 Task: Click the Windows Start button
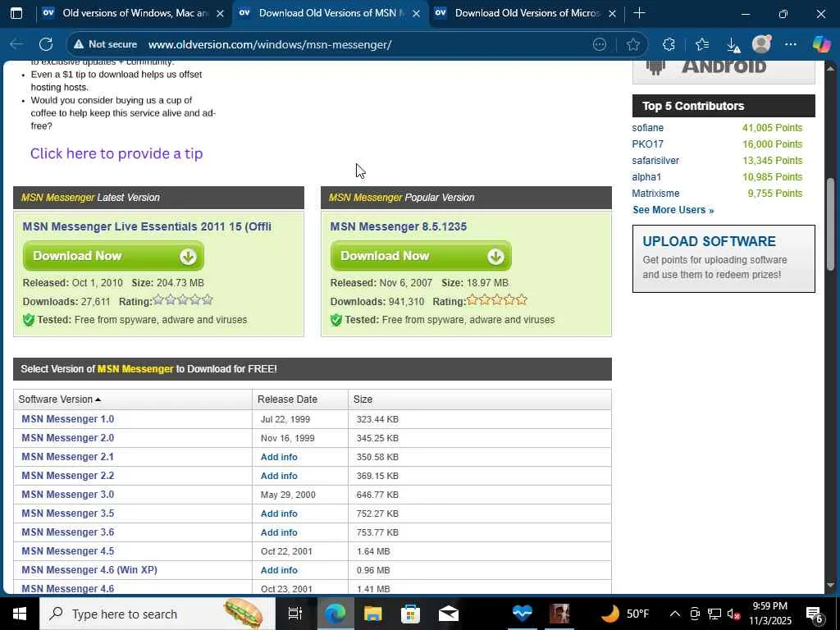(x=20, y=614)
